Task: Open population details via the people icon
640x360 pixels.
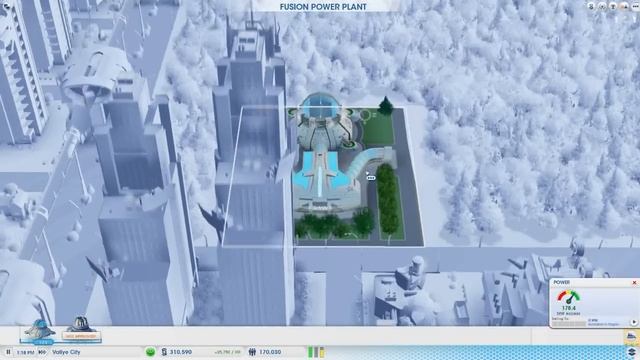Action: [x=252, y=352]
